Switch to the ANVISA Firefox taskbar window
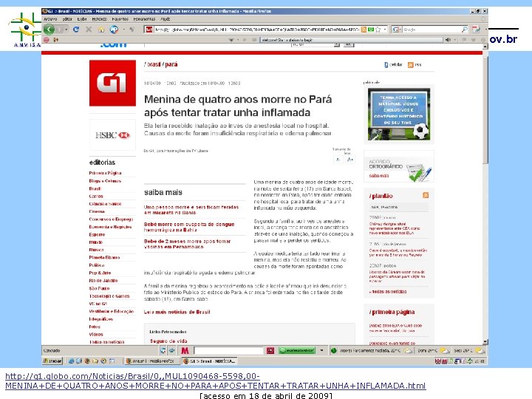Screen dimensions: 532x399 coord(151,361)
